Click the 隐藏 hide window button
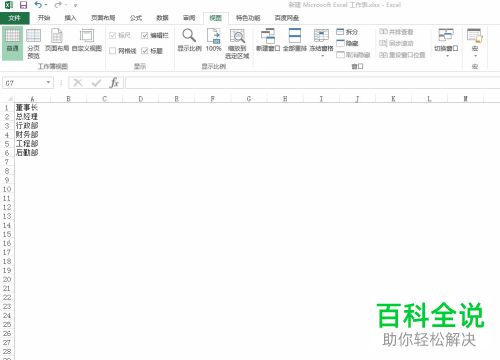Screen dimensions: 500x360 (347, 43)
